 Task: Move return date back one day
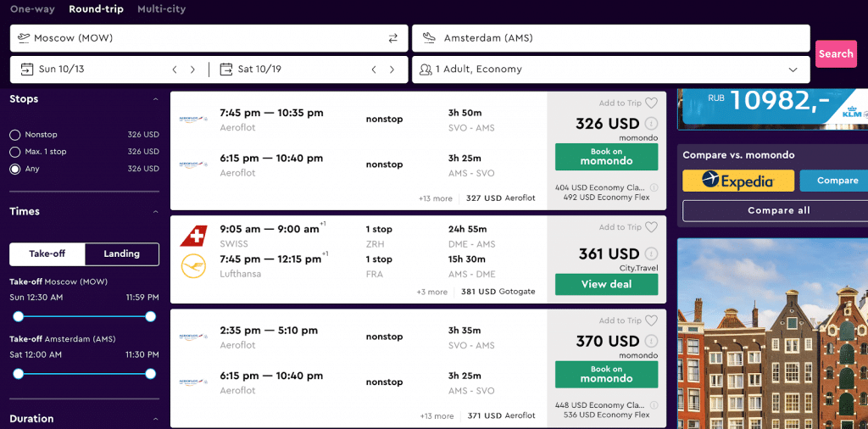(x=374, y=70)
